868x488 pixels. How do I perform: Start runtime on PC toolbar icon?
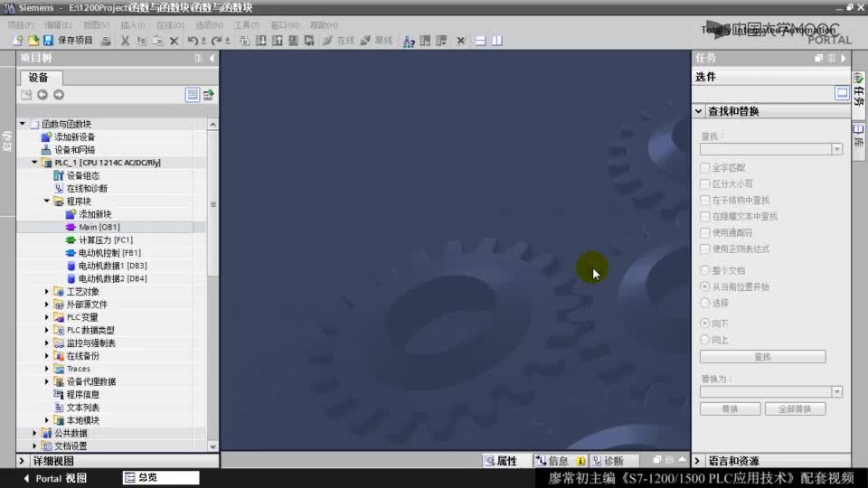pos(309,41)
